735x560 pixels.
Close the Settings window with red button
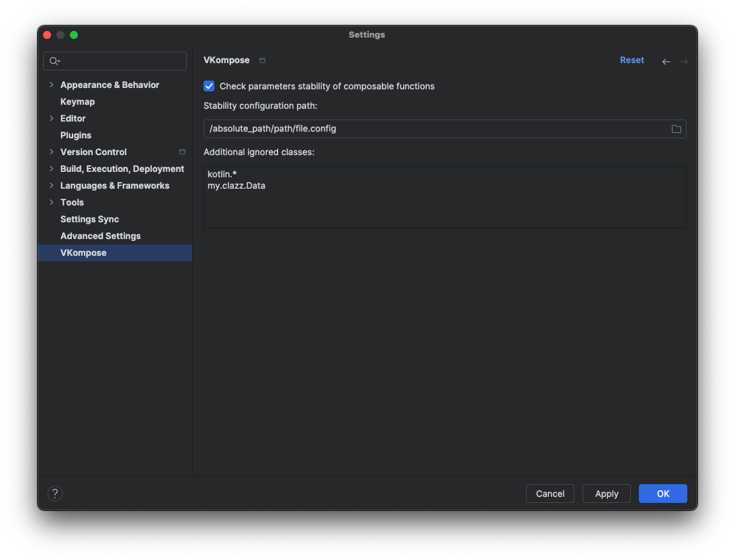tap(47, 35)
